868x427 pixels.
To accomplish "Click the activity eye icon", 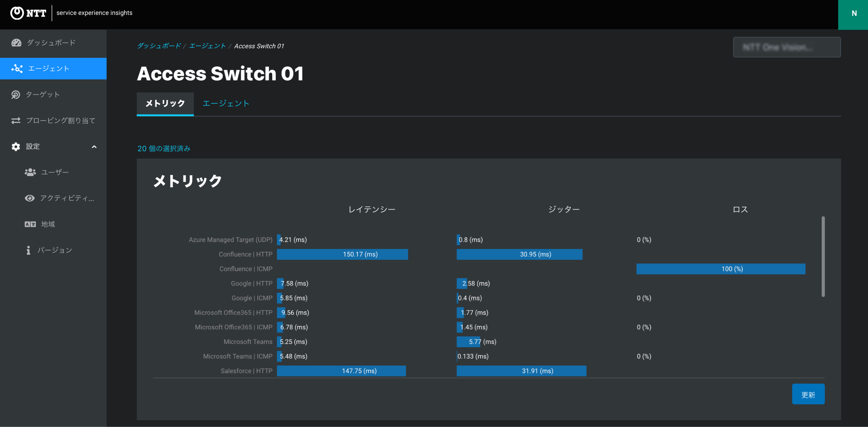I will (30, 198).
